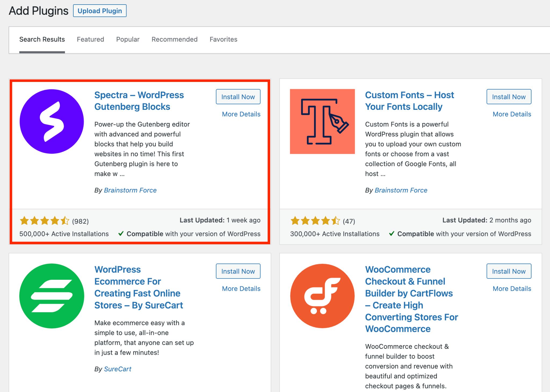Click Install Now for Spectra Gutenberg Blocks
The image size is (550, 392).
pos(238,96)
